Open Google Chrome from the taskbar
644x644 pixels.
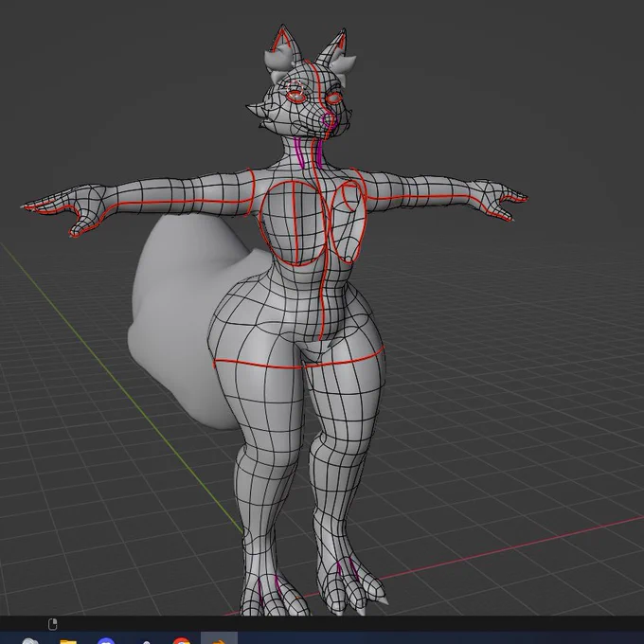[182, 641]
